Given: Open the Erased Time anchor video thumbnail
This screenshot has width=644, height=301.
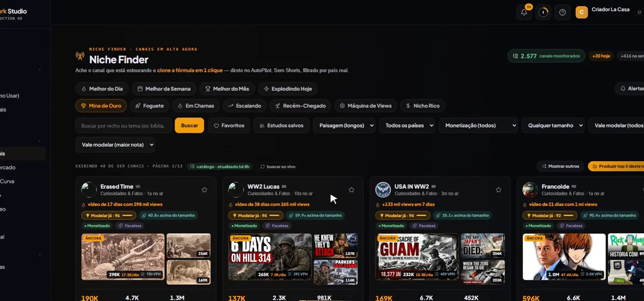Looking at the screenshot, I should point(123,257).
